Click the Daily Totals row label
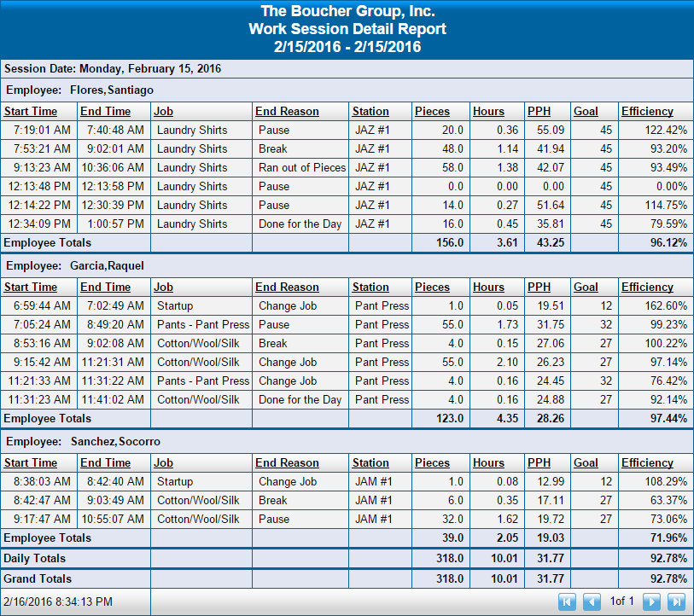This screenshot has height=616, width=694. point(34,559)
